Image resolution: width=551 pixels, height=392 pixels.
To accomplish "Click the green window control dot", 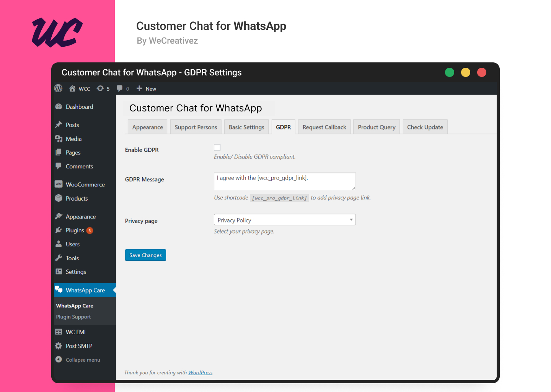I will pyautogui.click(x=450, y=72).
